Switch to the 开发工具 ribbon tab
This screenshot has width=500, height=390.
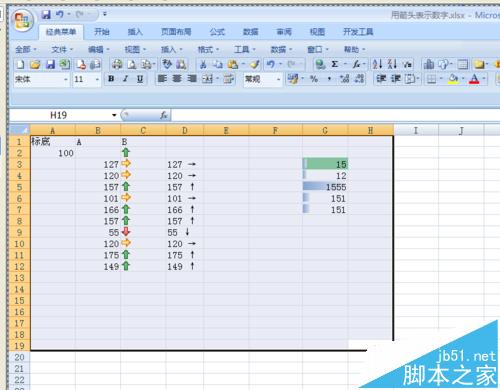pos(358,32)
